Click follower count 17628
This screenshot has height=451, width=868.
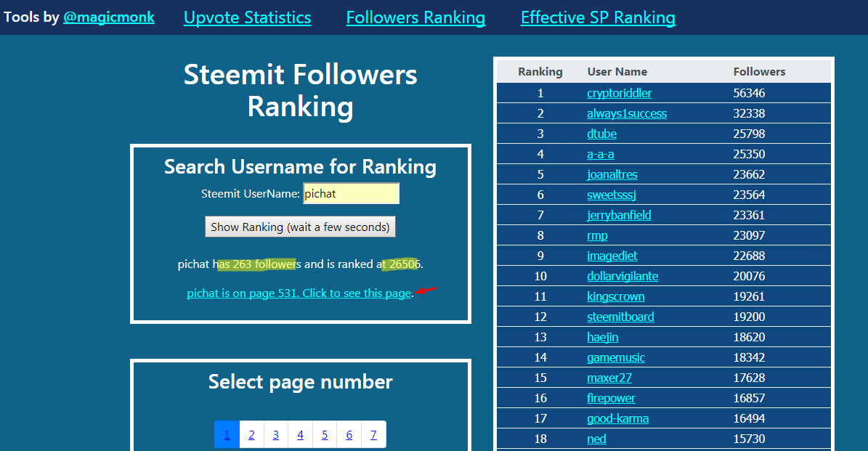749,378
